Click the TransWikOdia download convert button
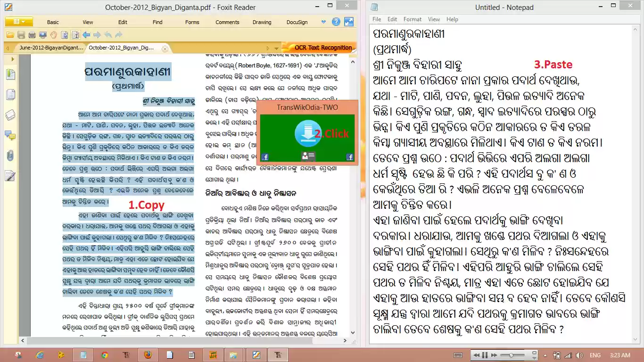Screen dimensions: 644x362 [x=308, y=133]
